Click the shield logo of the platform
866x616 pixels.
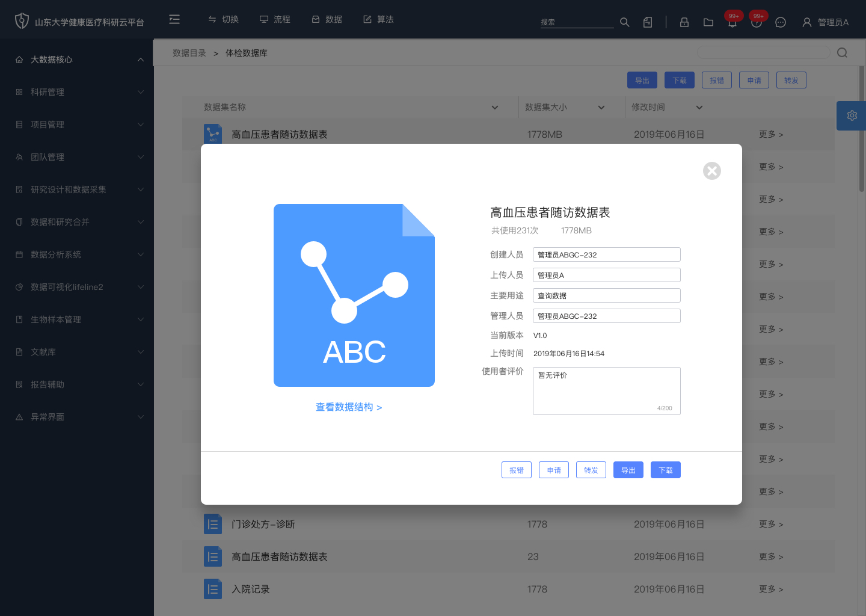click(22, 21)
